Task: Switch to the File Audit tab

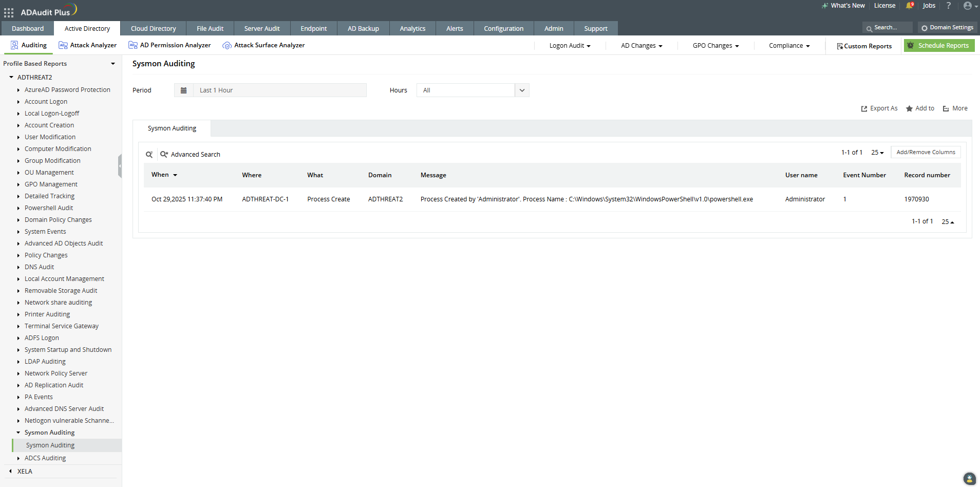Action: point(210,29)
